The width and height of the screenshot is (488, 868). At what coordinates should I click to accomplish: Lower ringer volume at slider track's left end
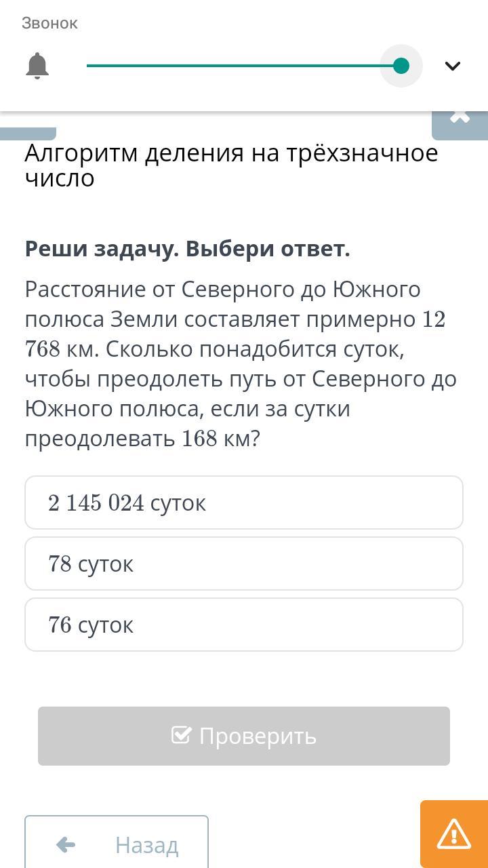click(89, 66)
